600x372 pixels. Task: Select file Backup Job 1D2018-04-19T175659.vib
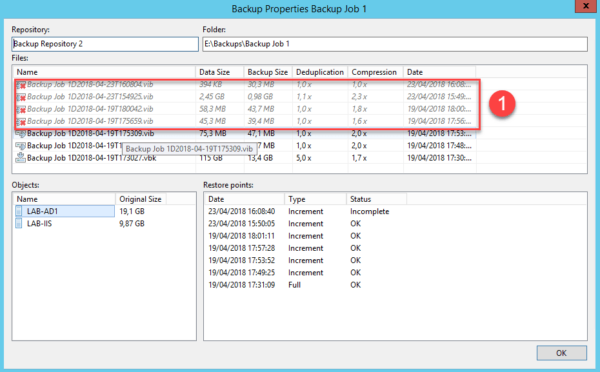pyautogui.click(x=90, y=121)
